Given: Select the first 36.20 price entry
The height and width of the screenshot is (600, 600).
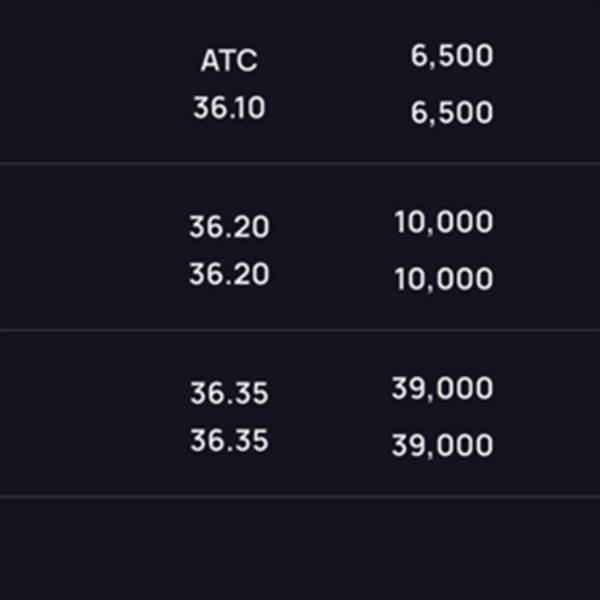Looking at the screenshot, I should coord(229,227).
